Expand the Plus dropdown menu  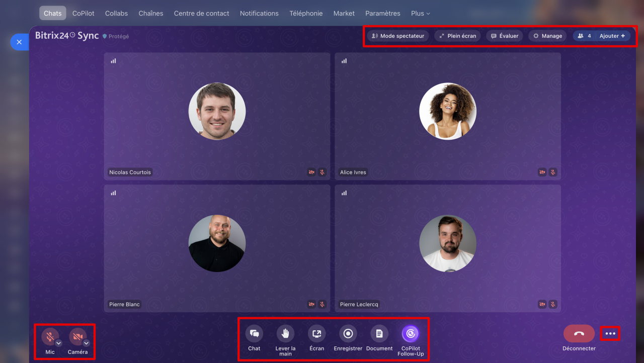click(421, 13)
